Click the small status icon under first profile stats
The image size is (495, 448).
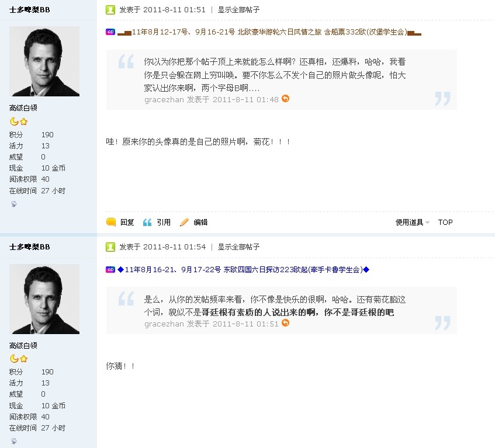14,204
